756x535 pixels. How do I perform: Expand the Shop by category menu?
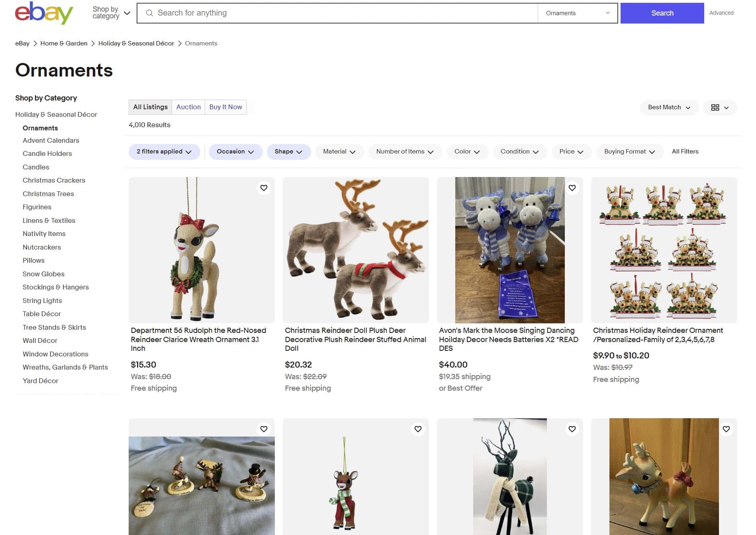point(111,13)
